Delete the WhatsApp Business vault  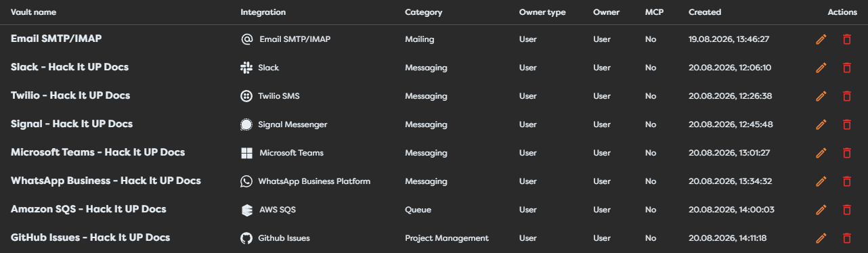846,181
